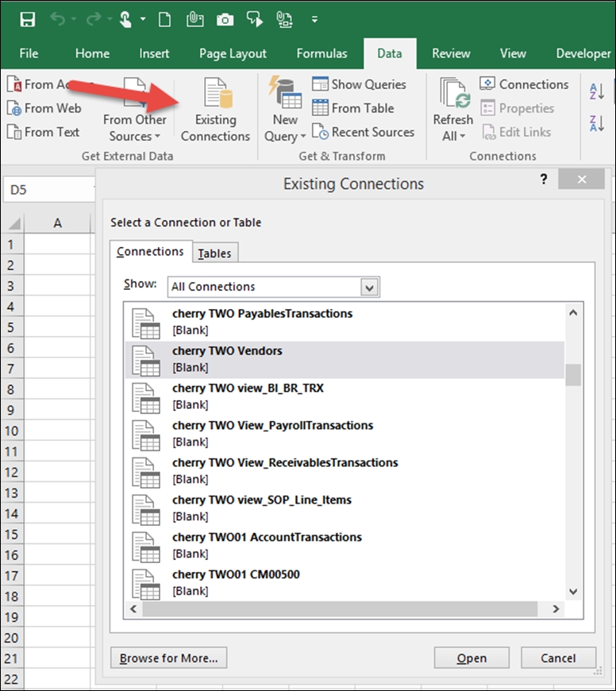Viewport: 616px width, 691px height.
Task: Click the vertical scrollbar thumb in list
Action: pyautogui.click(x=573, y=375)
